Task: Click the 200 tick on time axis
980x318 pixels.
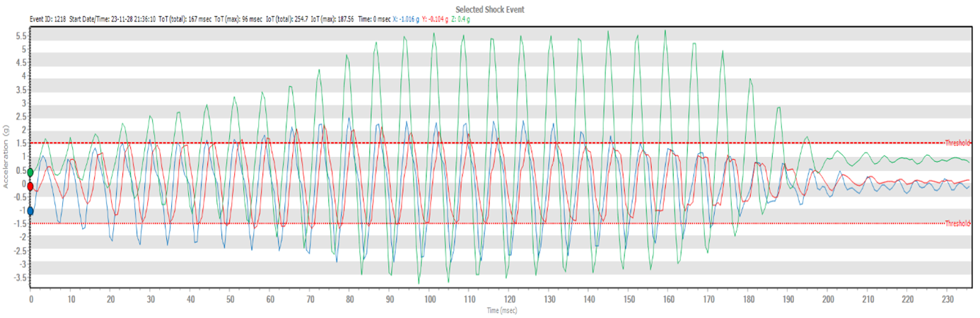Action: [x=829, y=300]
